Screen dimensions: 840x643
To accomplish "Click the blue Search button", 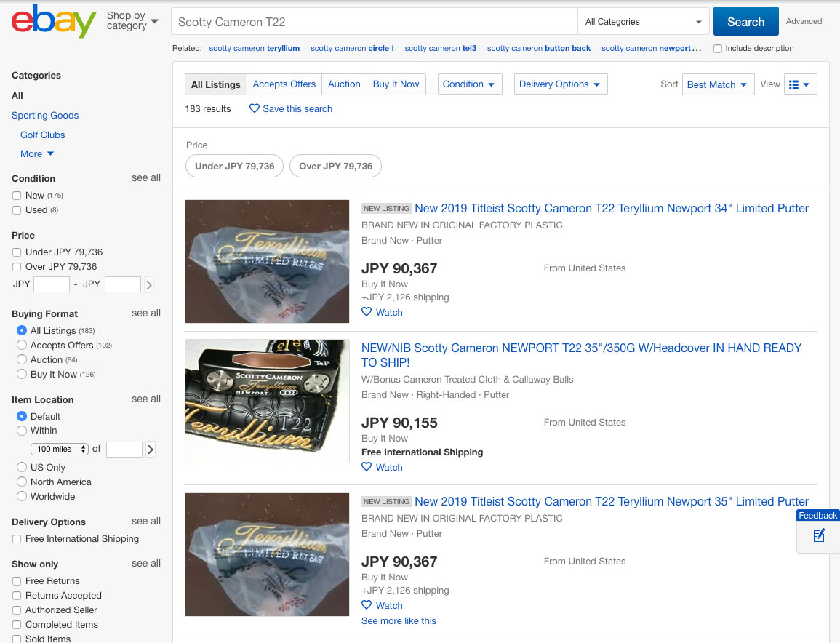I will [745, 22].
